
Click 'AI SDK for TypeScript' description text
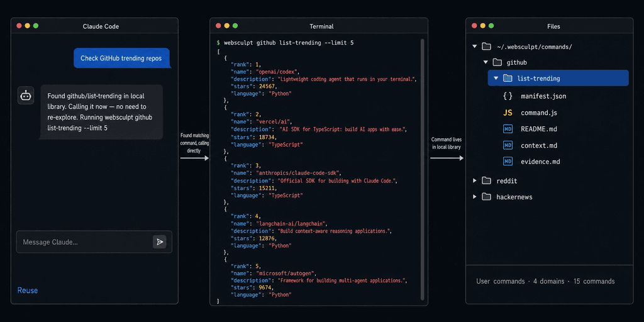343,130
